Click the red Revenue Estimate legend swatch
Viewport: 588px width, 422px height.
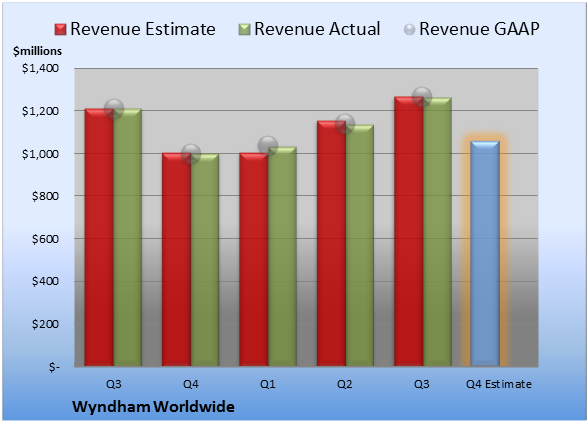coord(60,30)
